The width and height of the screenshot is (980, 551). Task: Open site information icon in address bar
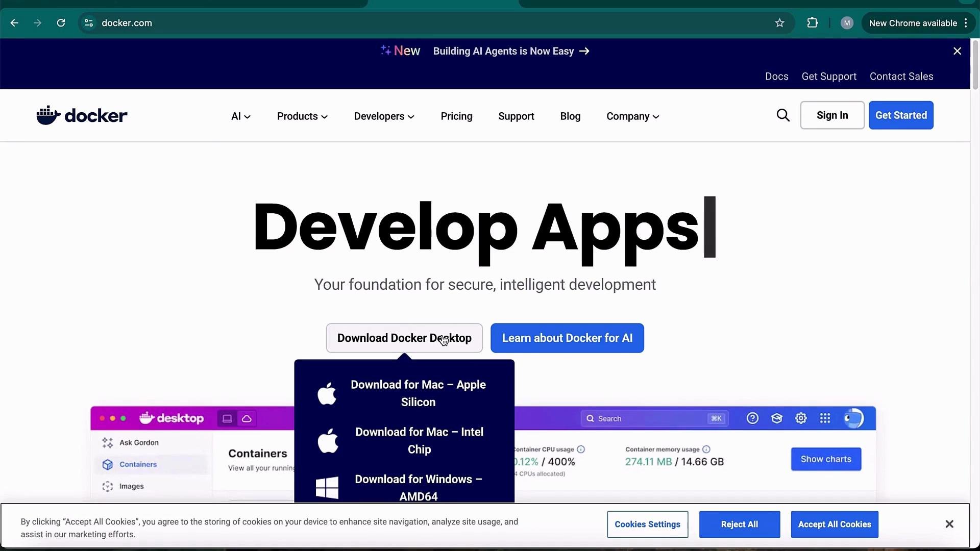[89, 23]
